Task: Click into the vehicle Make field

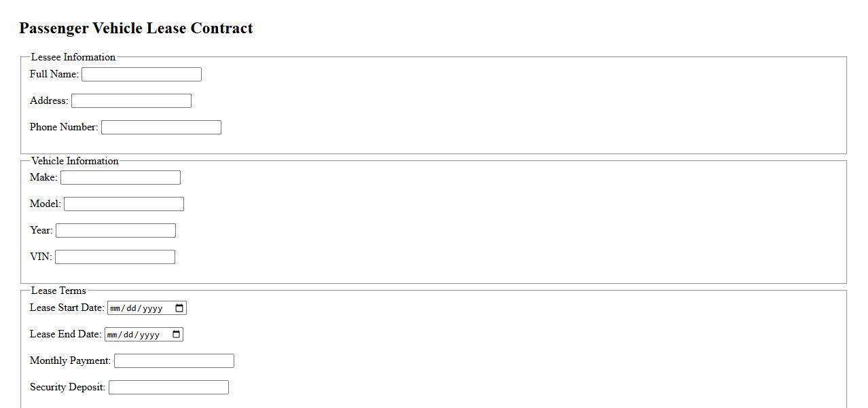Action: click(120, 178)
